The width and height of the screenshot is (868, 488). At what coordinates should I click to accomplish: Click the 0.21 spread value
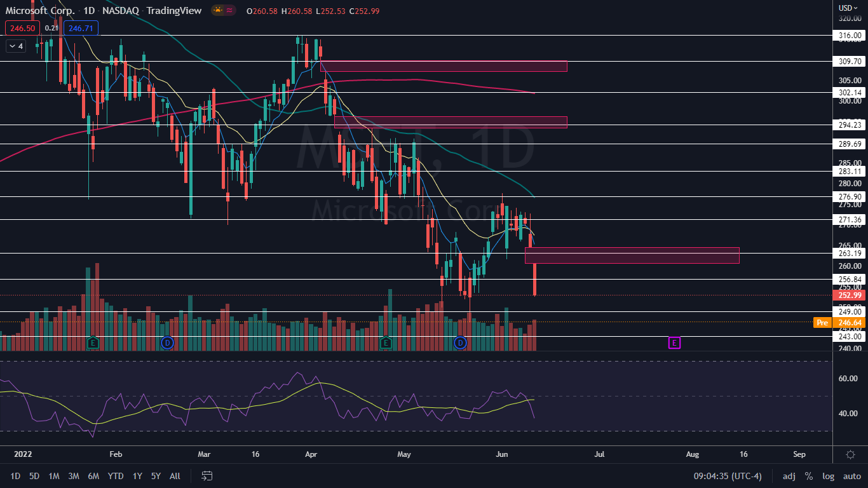[52, 27]
